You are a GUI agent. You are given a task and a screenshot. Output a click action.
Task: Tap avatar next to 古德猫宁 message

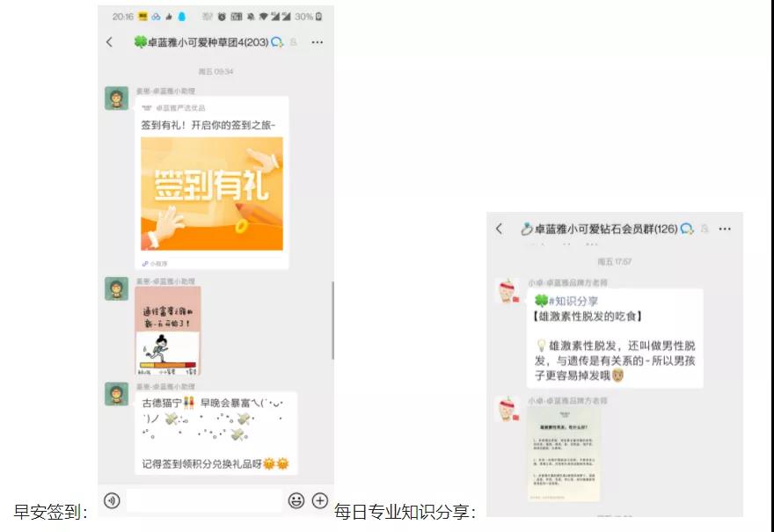click(117, 394)
